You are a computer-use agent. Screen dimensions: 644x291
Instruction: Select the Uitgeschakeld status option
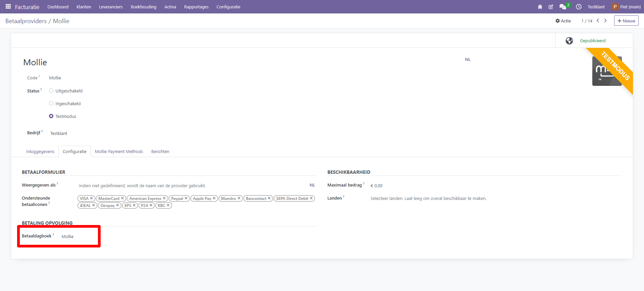(x=51, y=91)
